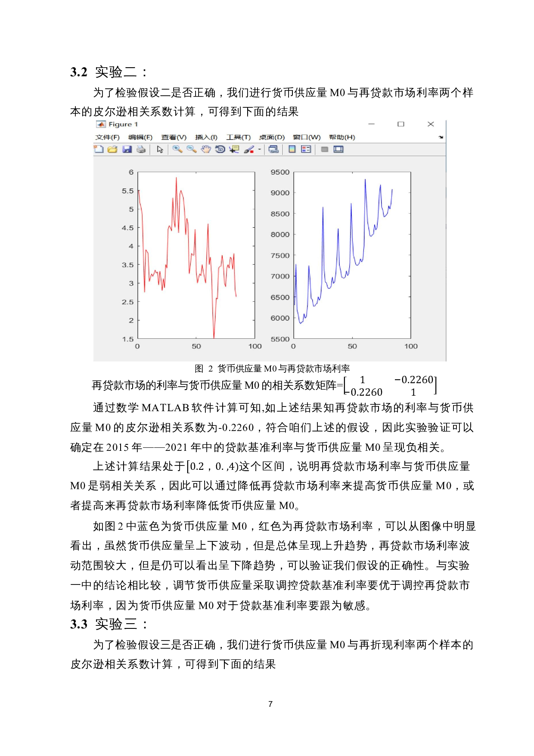Click the Open File folder icon
This screenshot has width=534, height=756.
click(x=112, y=149)
